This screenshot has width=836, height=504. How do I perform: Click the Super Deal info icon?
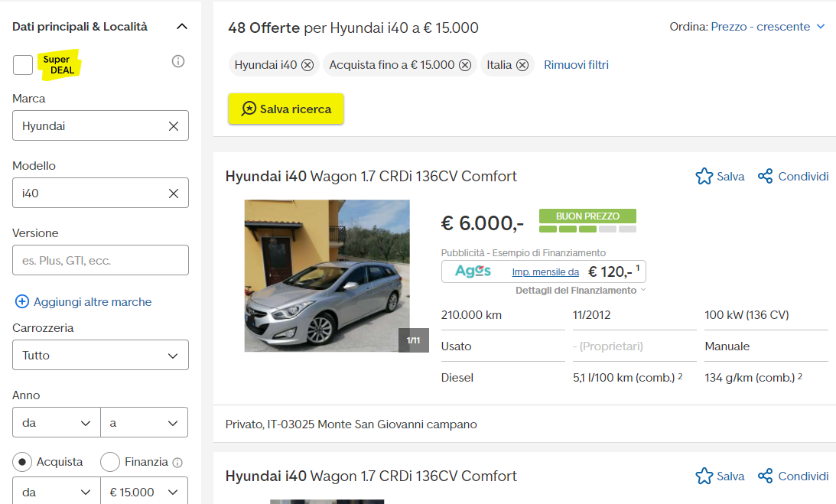(178, 61)
